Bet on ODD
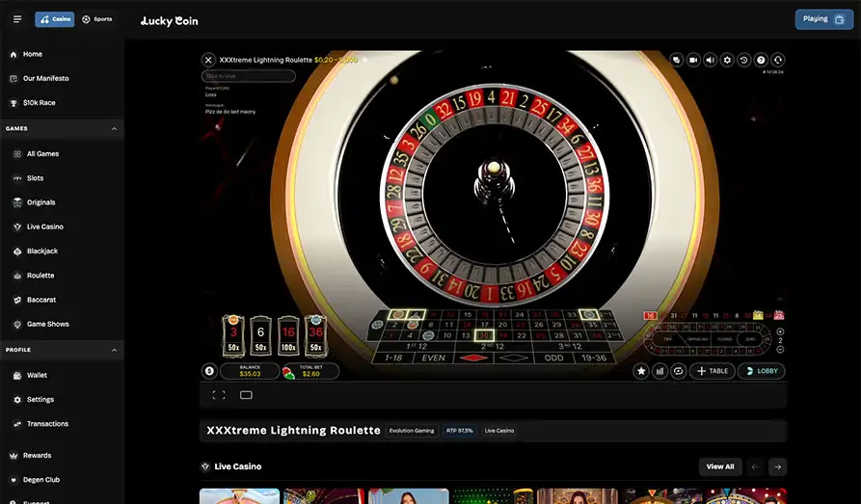 (x=553, y=358)
